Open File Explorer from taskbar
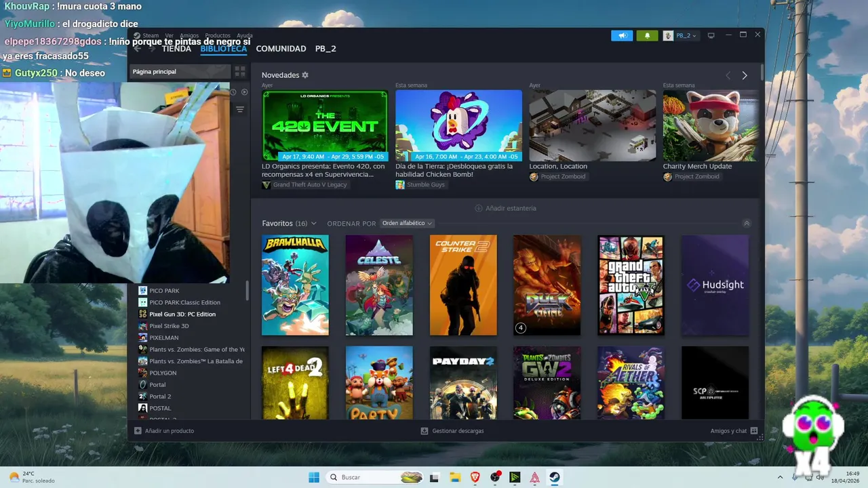This screenshot has height=488, width=868. click(x=455, y=477)
